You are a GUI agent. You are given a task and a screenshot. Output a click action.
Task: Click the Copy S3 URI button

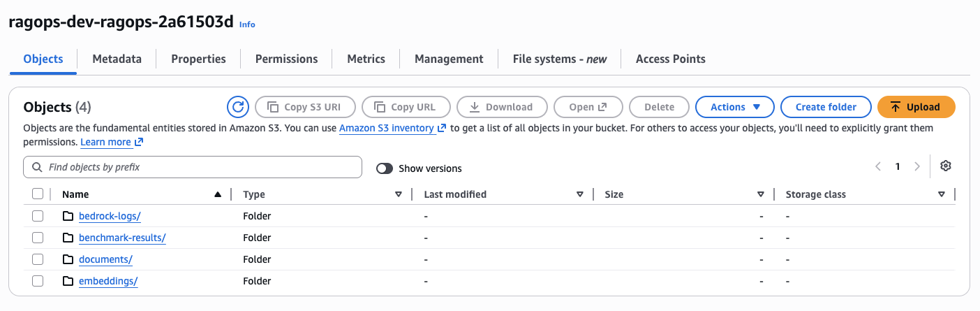[306, 107]
